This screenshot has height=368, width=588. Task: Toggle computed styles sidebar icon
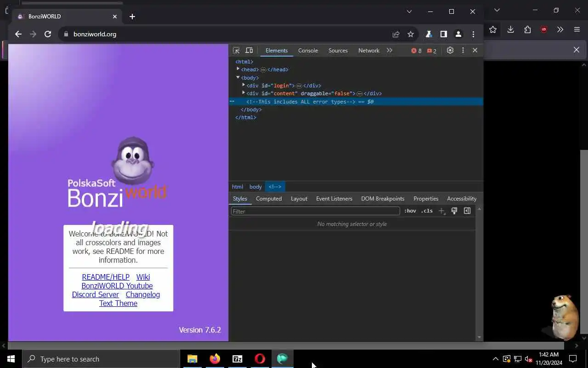(467, 211)
